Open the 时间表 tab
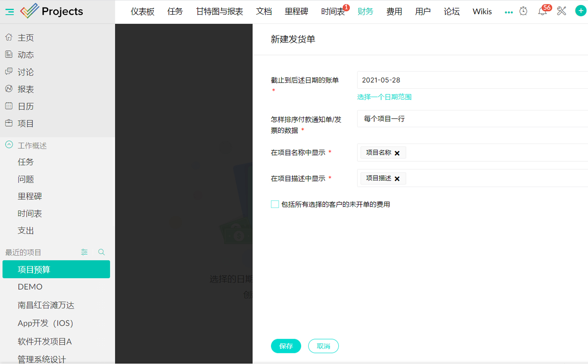 pos(332,12)
